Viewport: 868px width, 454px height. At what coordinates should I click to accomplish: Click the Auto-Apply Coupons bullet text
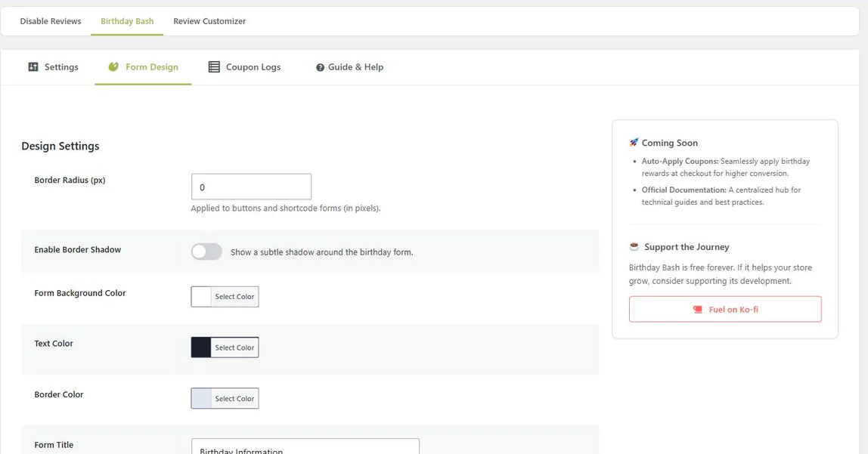click(x=726, y=167)
